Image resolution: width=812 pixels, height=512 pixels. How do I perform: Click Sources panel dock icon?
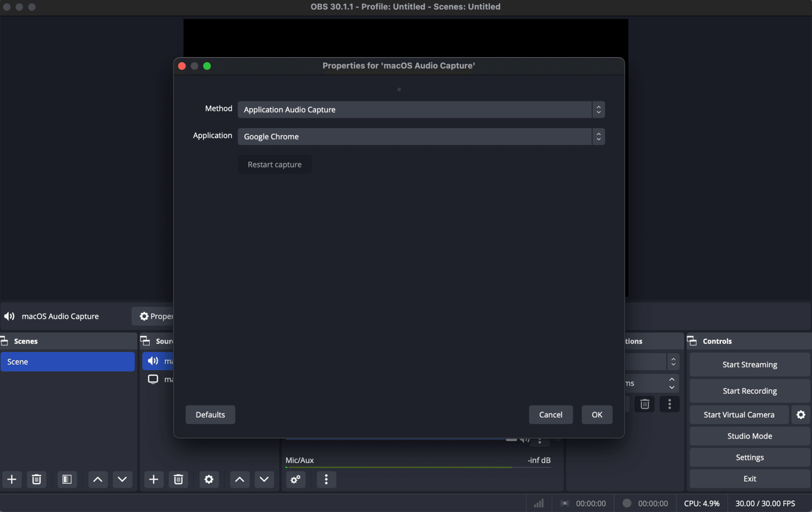pos(145,341)
